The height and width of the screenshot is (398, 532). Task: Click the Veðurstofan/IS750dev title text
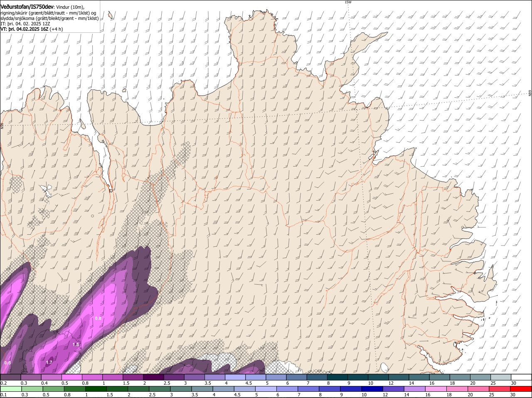(x=27, y=7)
